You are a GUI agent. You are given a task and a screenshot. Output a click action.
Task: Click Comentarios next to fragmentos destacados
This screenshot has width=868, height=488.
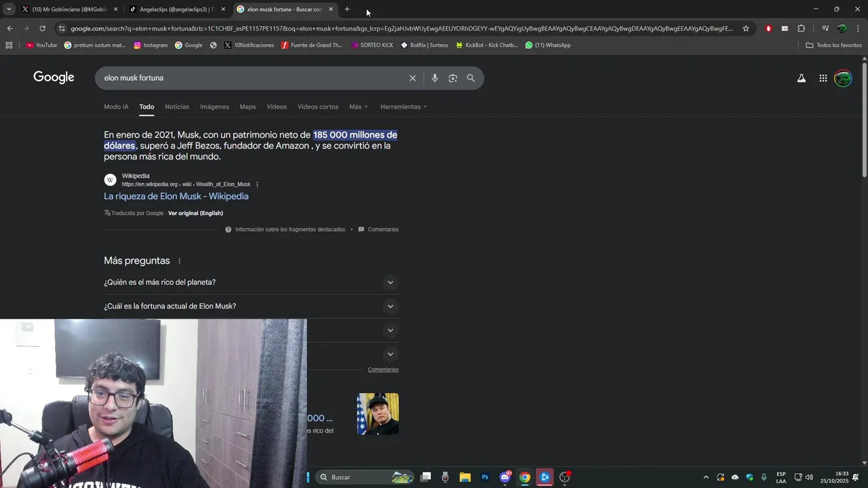[x=378, y=230]
